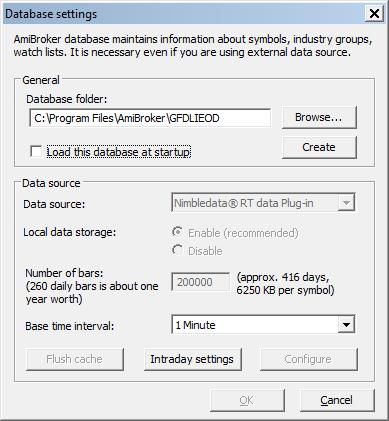This screenshot has width=389, height=421.
Task: Click the Configure button
Action: coord(309,359)
